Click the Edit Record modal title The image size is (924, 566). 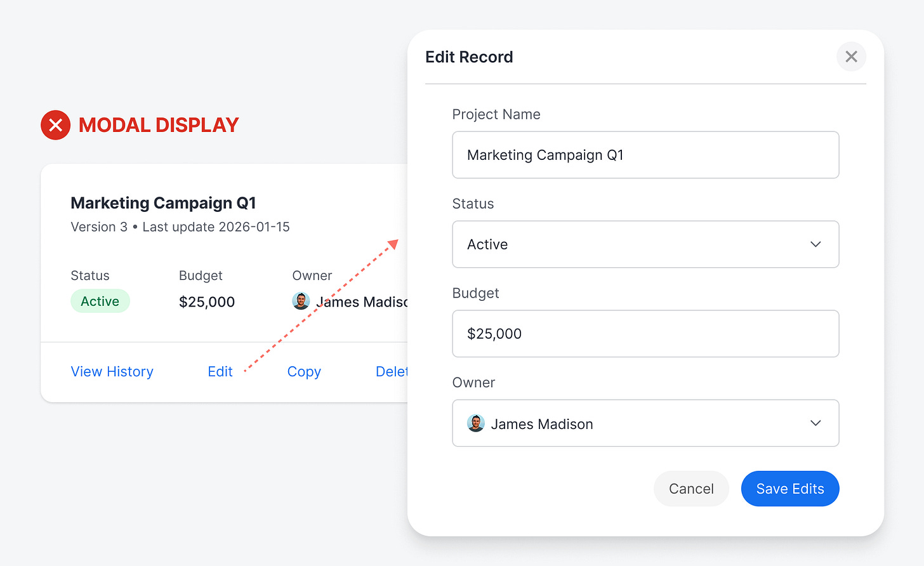(469, 57)
